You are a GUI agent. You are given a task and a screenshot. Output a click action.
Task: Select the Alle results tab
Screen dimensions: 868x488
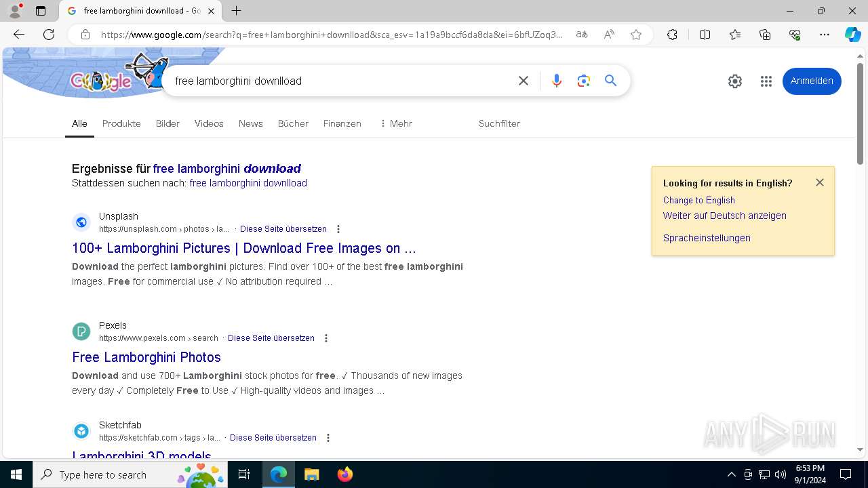(x=79, y=123)
